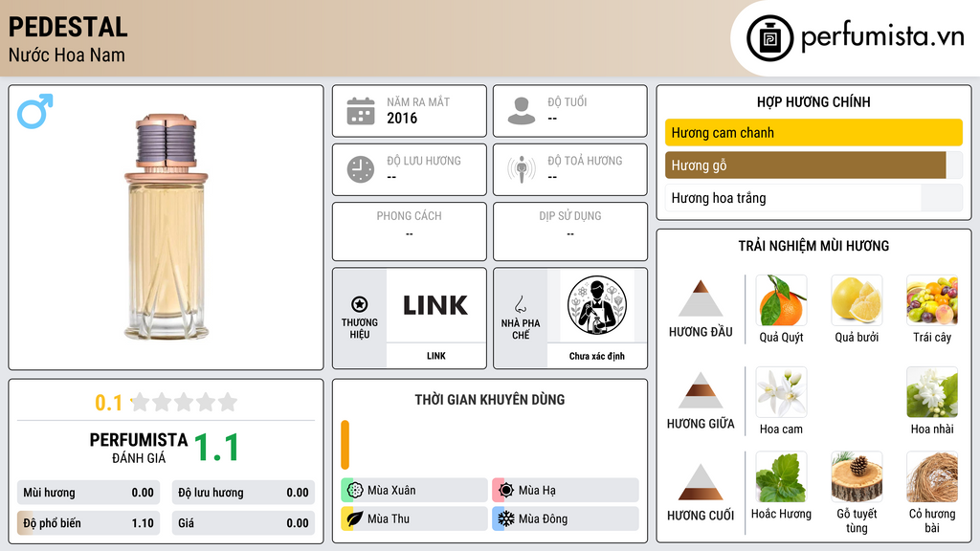
Task: Select the Hoa cam orange blossom image
Action: point(781,391)
